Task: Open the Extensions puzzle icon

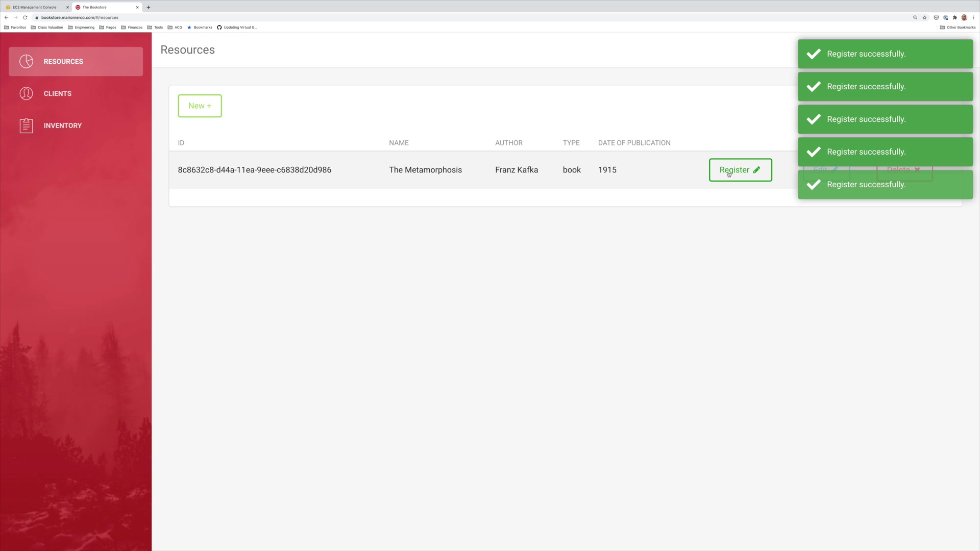Action: point(955,17)
